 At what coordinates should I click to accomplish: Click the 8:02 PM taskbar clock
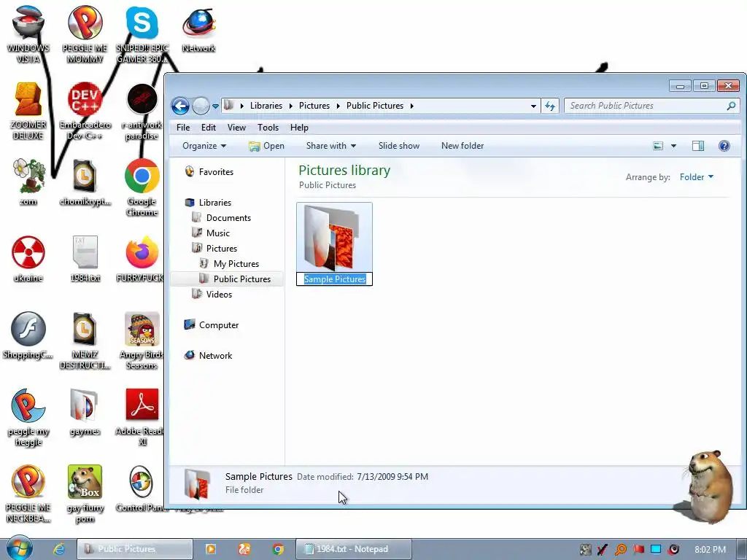click(711, 550)
